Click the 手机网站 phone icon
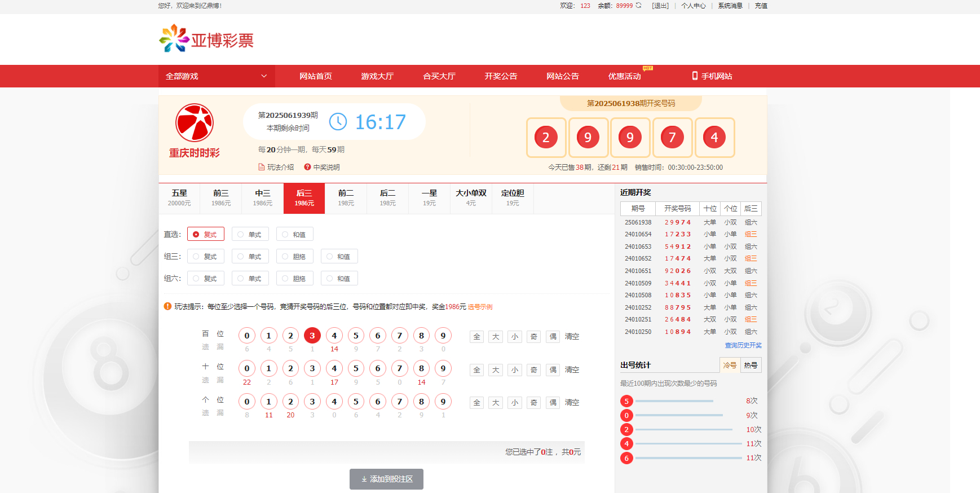The width and height of the screenshot is (980, 493). (x=695, y=76)
